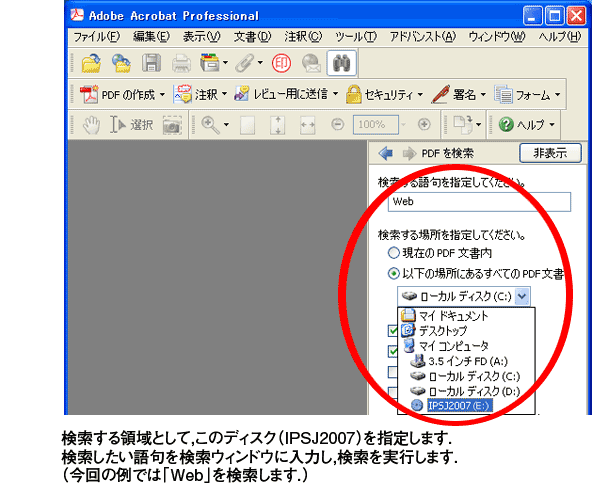Click the Email globe icon

pos(311,63)
